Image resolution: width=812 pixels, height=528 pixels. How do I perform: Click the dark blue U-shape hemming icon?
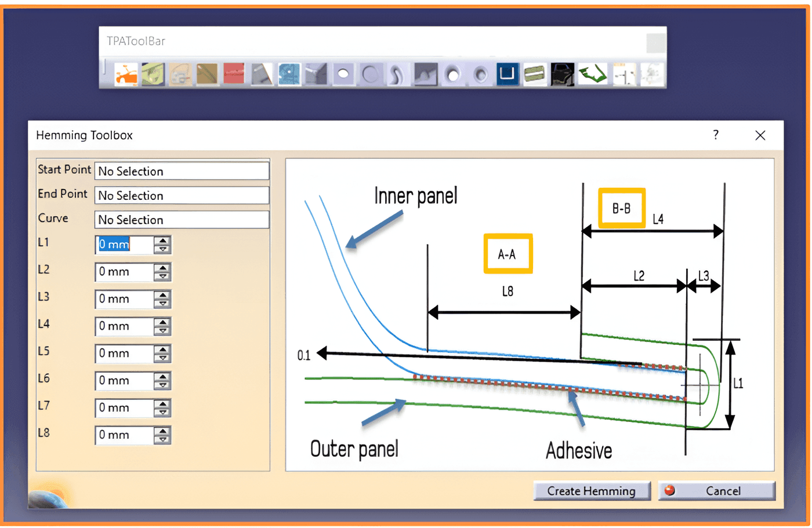click(507, 74)
